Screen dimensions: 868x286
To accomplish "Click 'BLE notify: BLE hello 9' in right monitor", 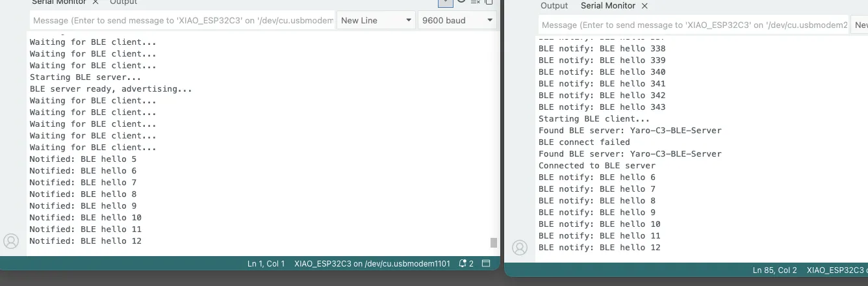I will [x=597, y=213].
